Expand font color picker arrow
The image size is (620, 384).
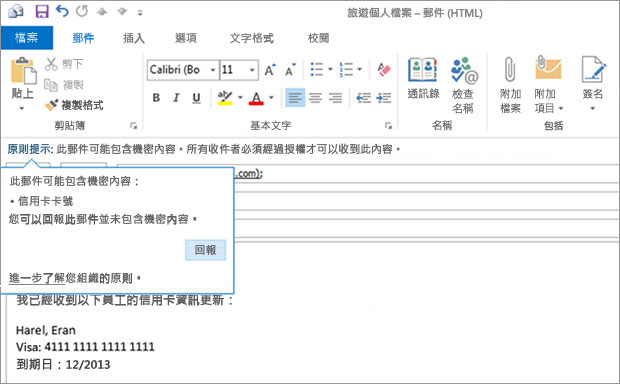pos(271,97)
